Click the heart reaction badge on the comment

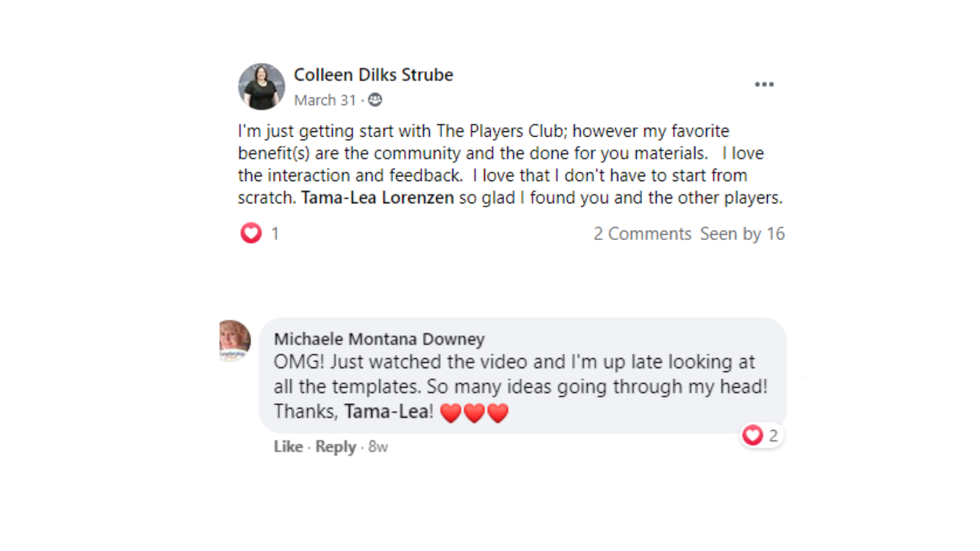coord(752,435)
